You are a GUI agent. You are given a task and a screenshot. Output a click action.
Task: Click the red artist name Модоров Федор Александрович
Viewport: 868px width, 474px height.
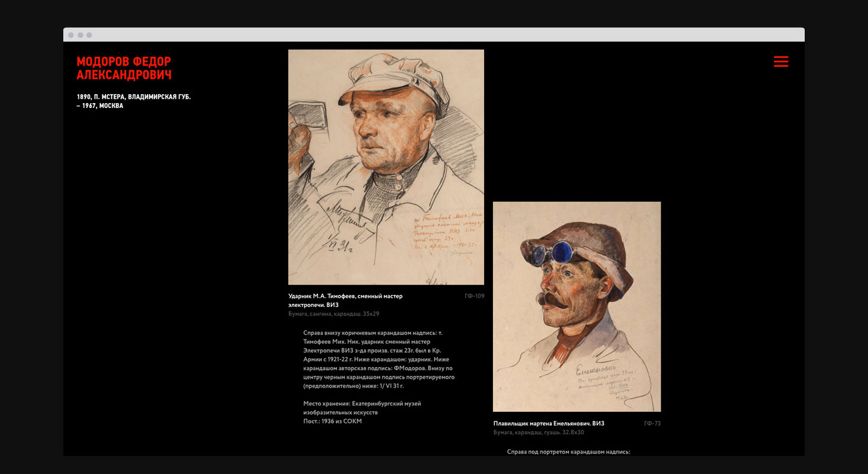coord(124,68)
